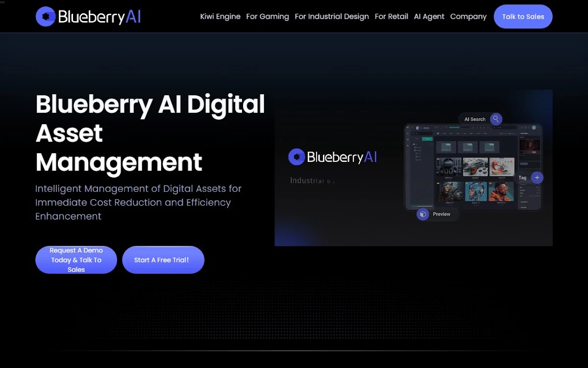
Task: Click the Tag plus icon in video
Action: (537, 178)
